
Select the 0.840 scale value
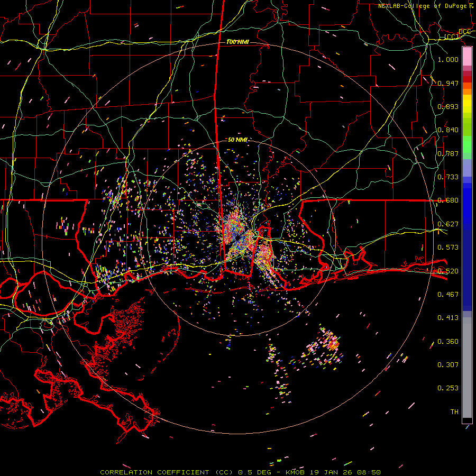pyautogui.click(x=448, y=130)
